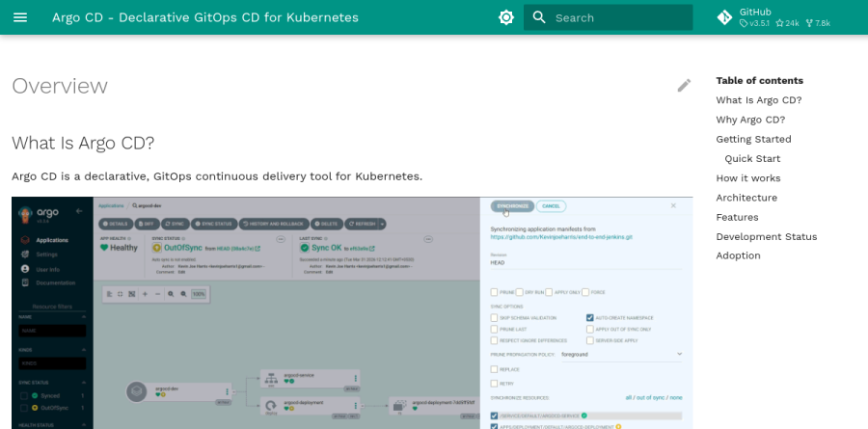This screenshot has height=429, width=868.
Task: Click the pencil edit-page icon
Action: pyautogui.click(x=684, y=85)
